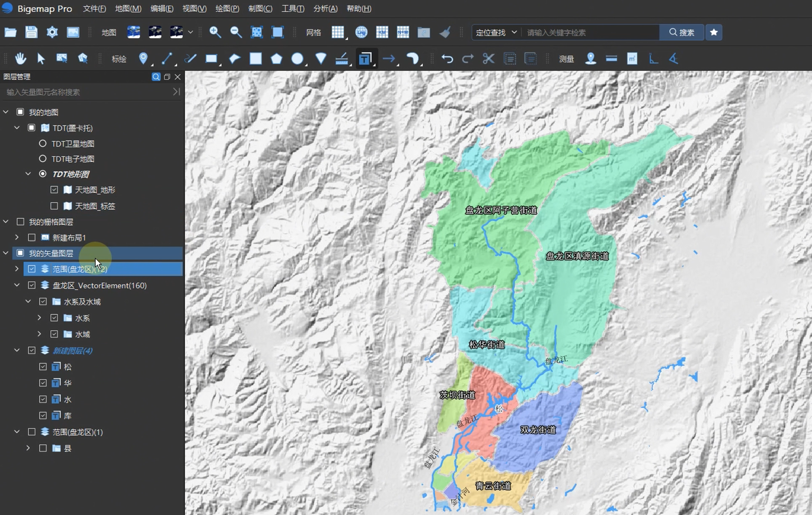Open the 制图(C) menu
The height and width of the screenshot is (515, 812).
[x=260, y=8]
